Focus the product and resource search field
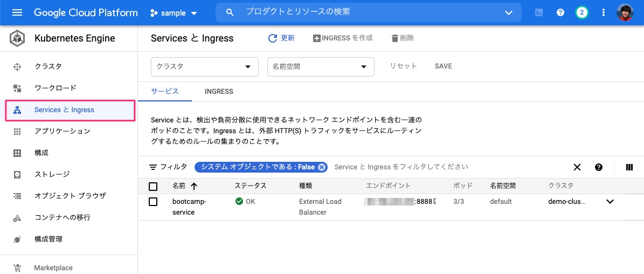 tap(369, 12)
